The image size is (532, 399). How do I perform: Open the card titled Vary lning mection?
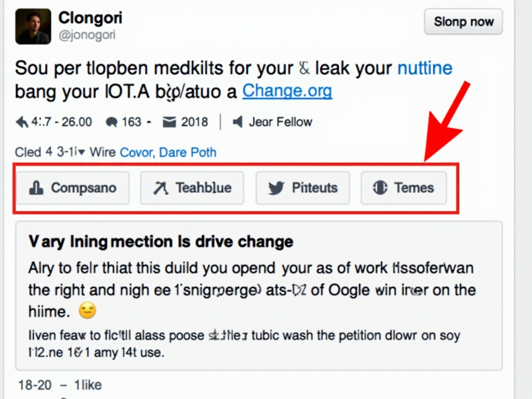161,242
